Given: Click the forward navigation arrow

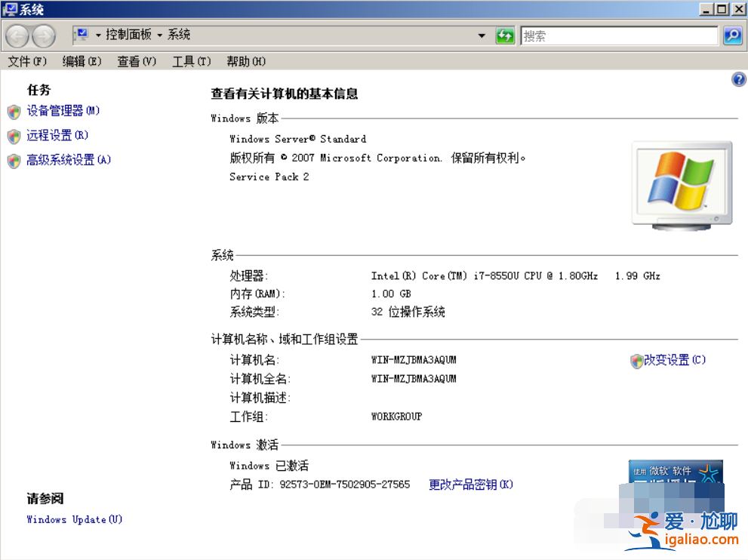Looking at the screenshot, I should point(43,35).
